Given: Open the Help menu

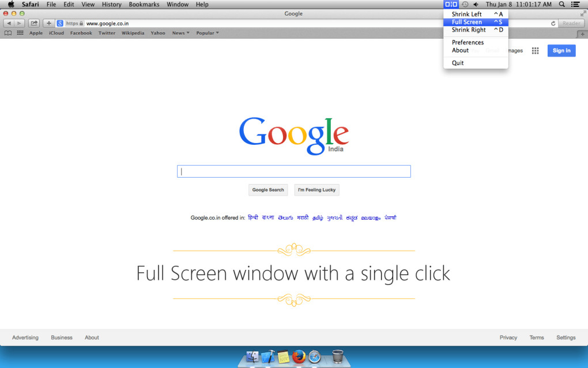Looking at the screenshot, I should coord(202,4).
